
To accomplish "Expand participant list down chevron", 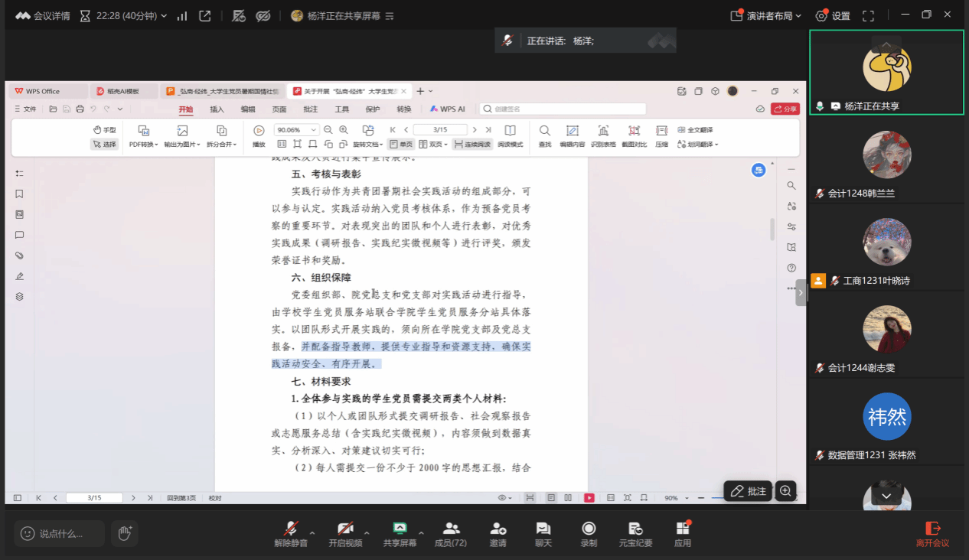I will (886, 497).
